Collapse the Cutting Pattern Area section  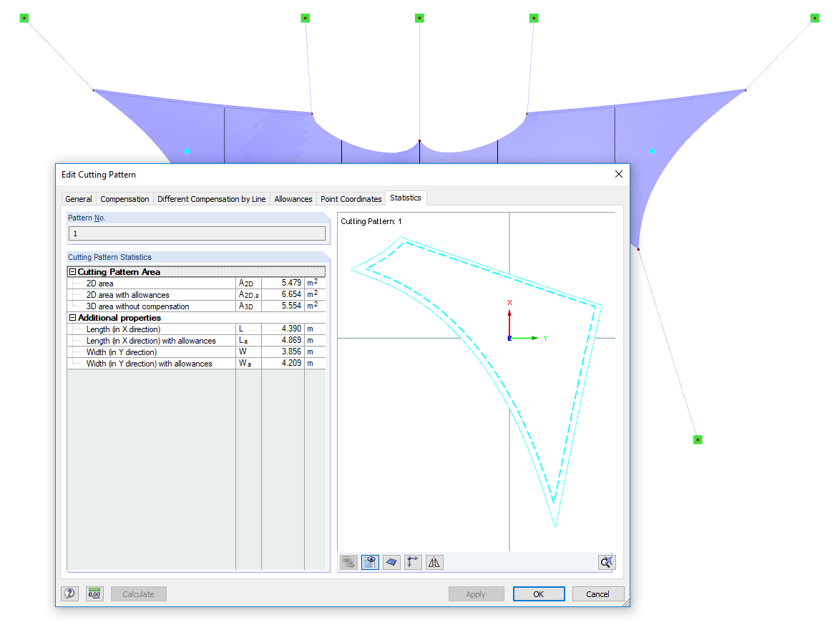point(72,271)
